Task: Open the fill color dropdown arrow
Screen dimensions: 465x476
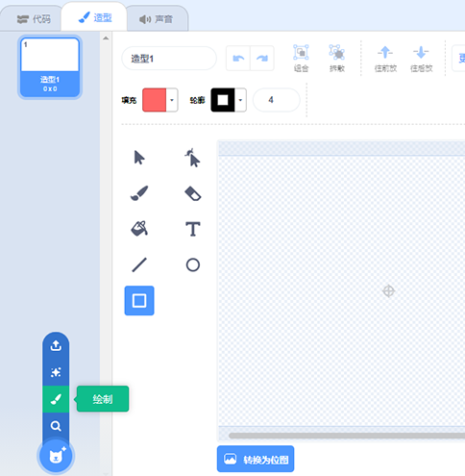Action: click(172, 100)
